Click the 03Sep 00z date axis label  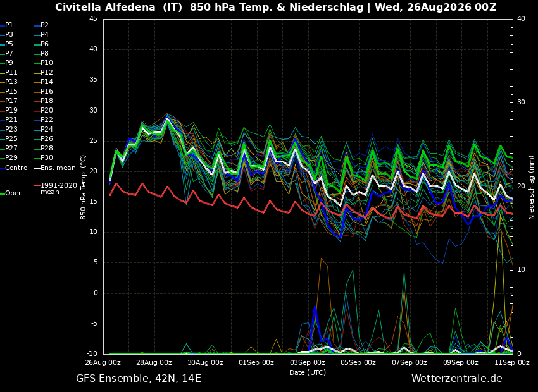[x=308, y=362]
